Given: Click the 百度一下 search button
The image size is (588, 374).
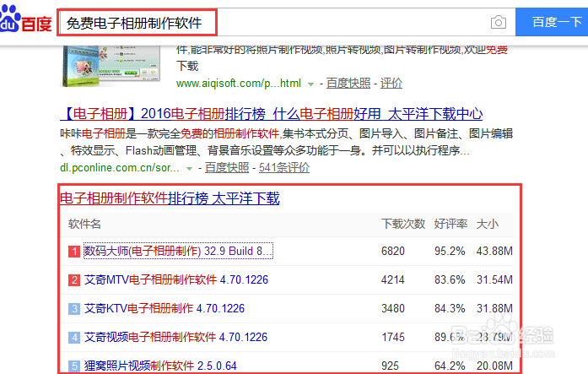Looking at the screenshot, I should [552, 22].
